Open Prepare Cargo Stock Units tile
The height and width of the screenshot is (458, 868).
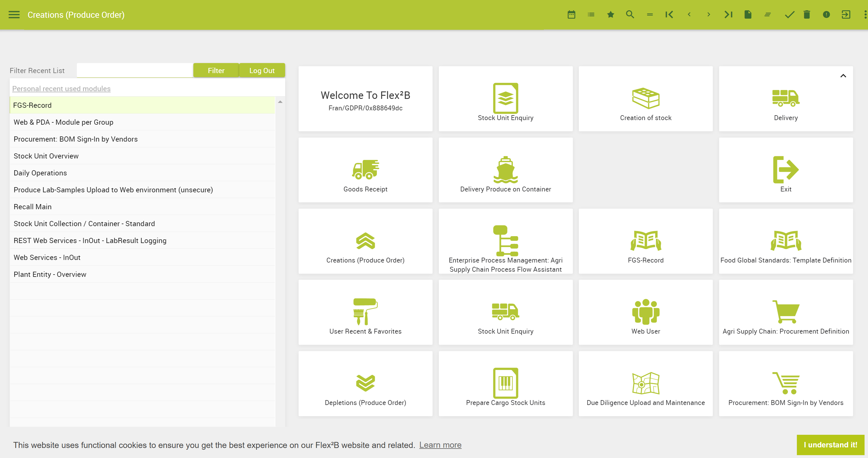point(505,383)
